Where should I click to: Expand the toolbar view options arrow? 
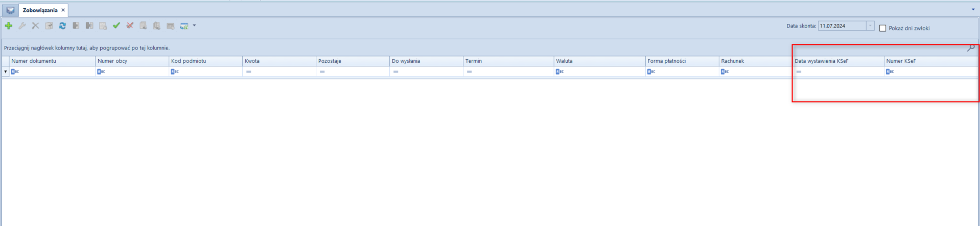coord(194,26)
